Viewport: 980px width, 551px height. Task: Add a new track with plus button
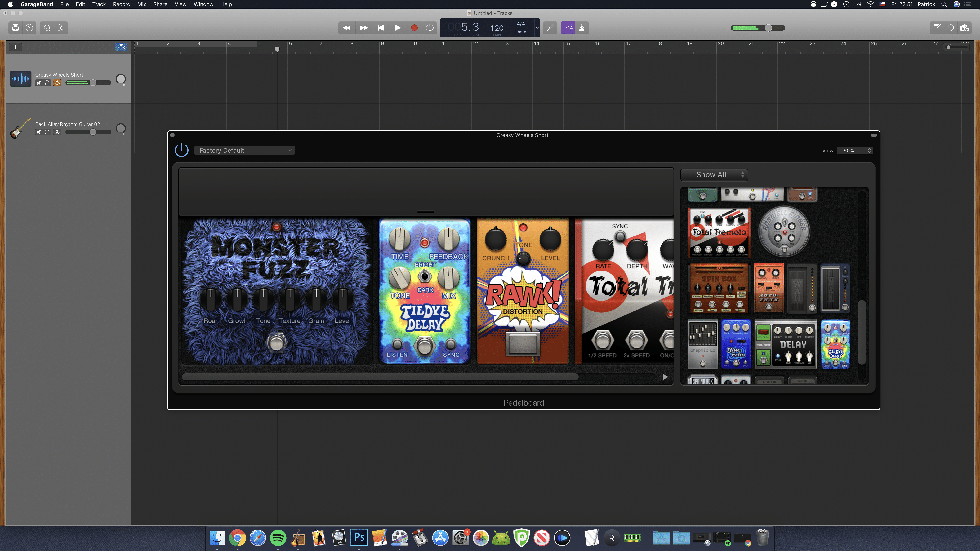[15, 47]
